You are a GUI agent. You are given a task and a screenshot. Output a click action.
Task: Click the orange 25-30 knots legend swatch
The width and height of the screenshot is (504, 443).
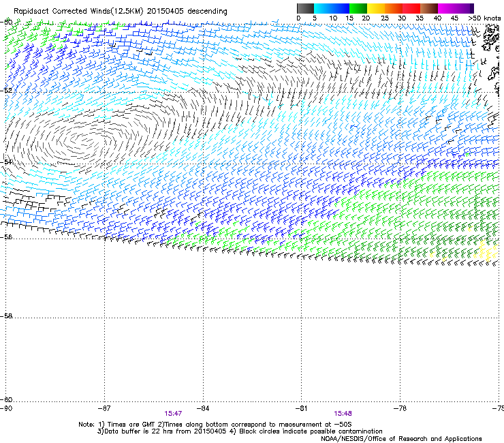[394, 8]
